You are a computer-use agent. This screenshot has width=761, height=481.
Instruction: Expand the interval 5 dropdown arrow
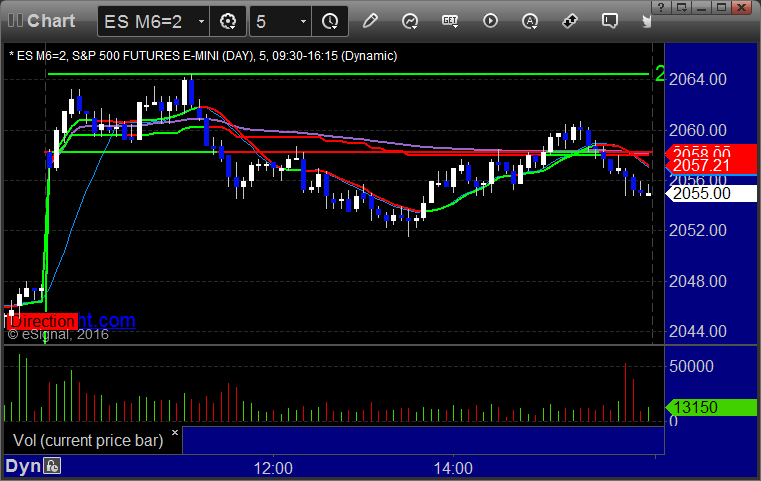pos(303,21)
